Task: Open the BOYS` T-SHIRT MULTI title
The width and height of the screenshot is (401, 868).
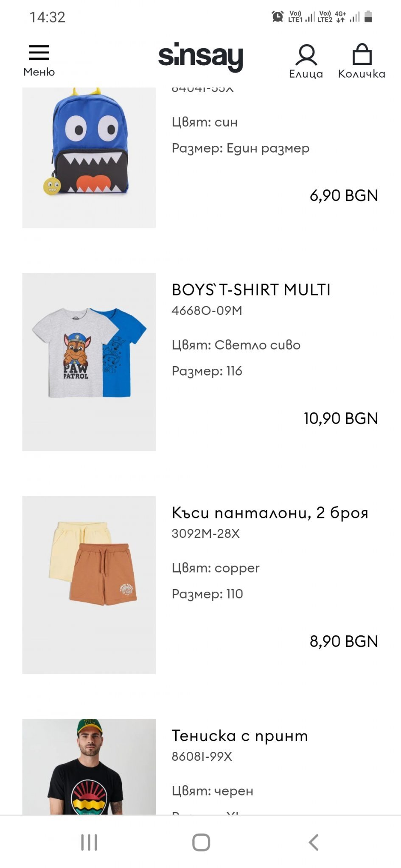Action: click(x=251, y=290)
